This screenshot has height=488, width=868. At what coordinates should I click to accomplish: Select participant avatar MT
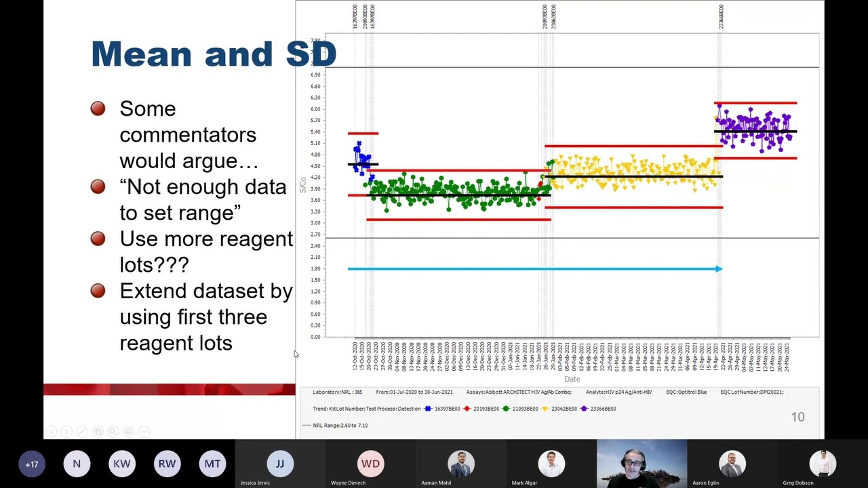point(212,464)
